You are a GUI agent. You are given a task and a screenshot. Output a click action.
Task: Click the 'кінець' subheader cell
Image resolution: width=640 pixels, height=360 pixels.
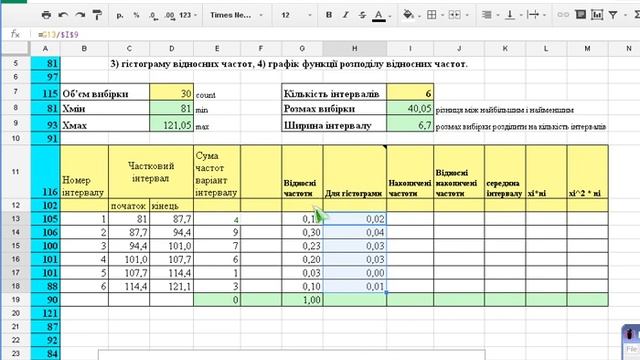click(171, 205)
